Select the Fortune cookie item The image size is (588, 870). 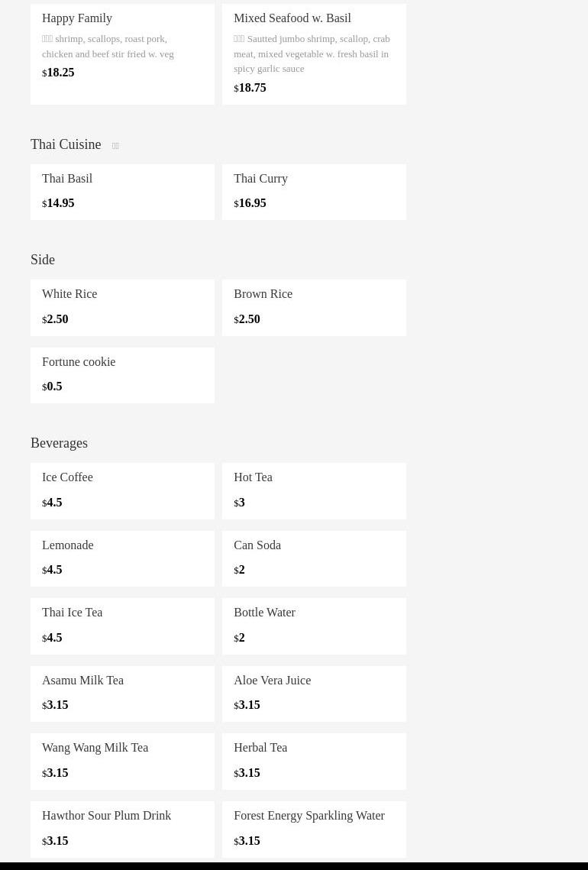[x=122, y=374]
